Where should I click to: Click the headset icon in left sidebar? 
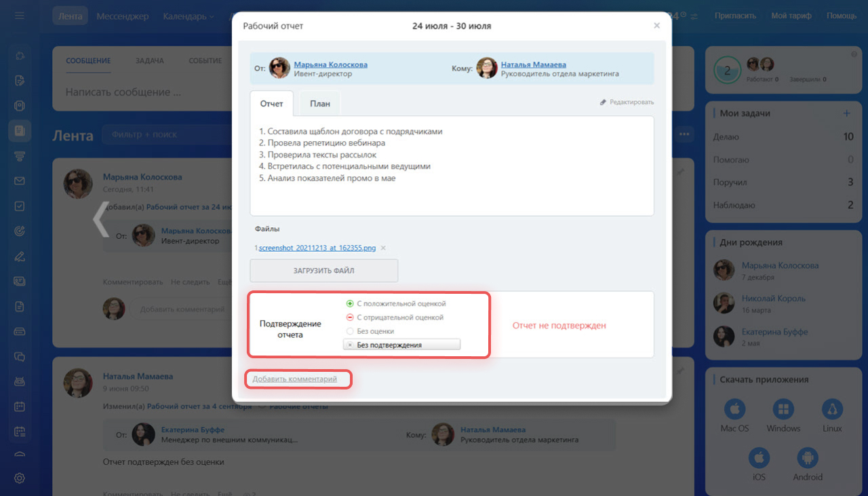(20, 56)
